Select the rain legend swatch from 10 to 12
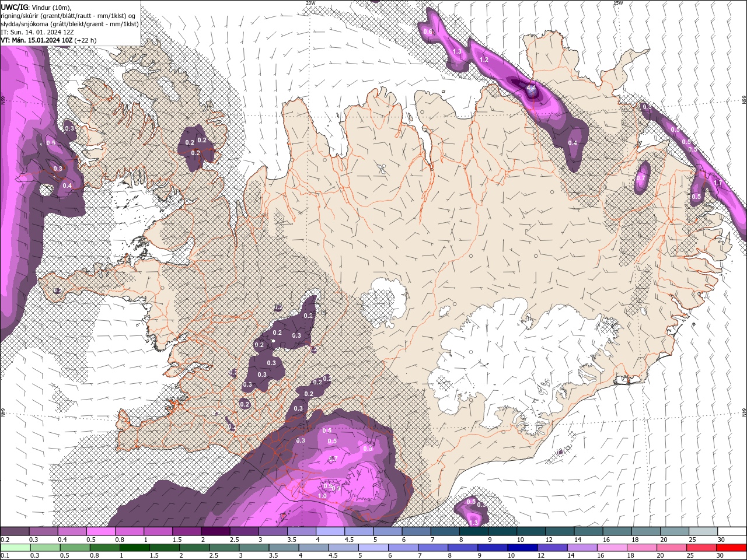The image size is (747, 560). click(x=524, y=548)
